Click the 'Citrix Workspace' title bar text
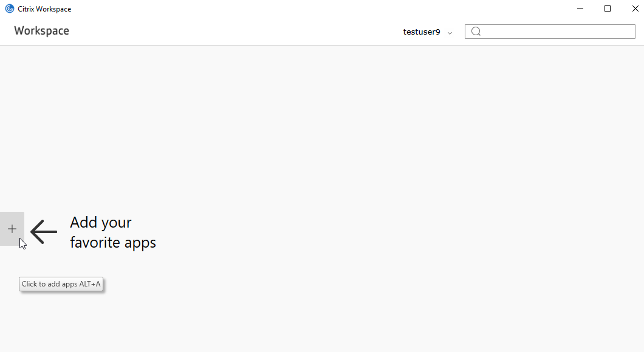The width and height of the screenshot is (644, 352). pyautogui.click(x=44, y=9)
